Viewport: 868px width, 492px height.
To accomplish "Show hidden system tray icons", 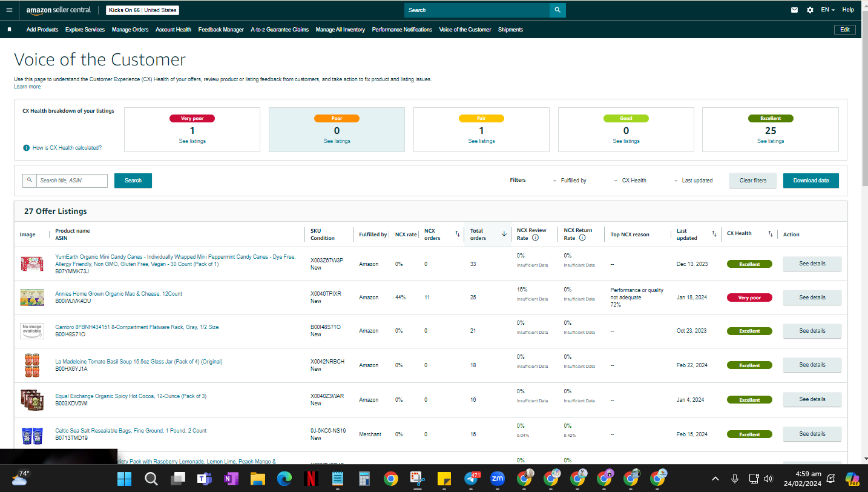I will point(715,479).
